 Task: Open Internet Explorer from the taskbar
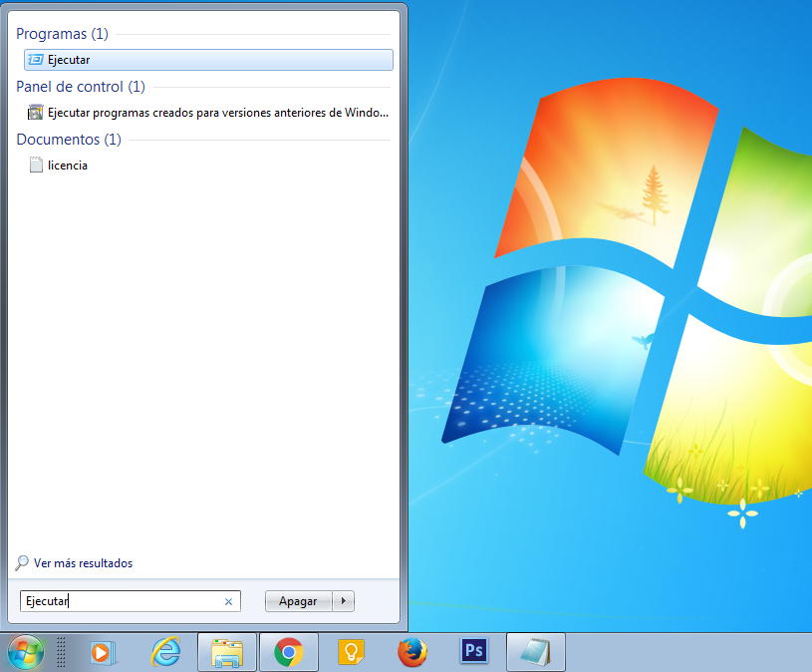165,652
